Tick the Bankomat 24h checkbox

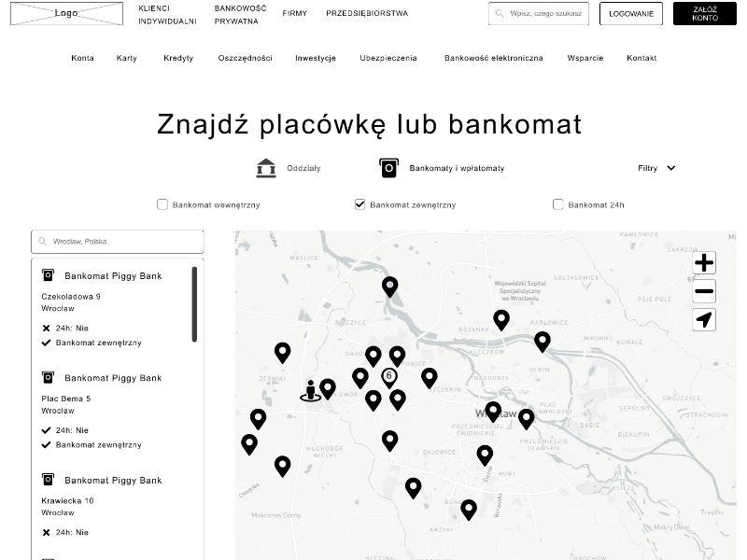click(558, 204)
